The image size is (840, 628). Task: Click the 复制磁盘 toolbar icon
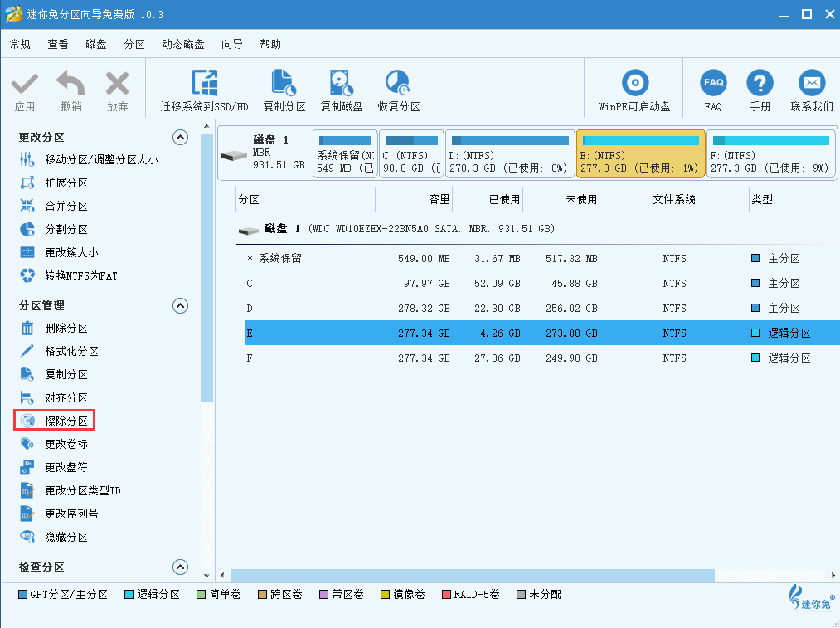point(342,83)
